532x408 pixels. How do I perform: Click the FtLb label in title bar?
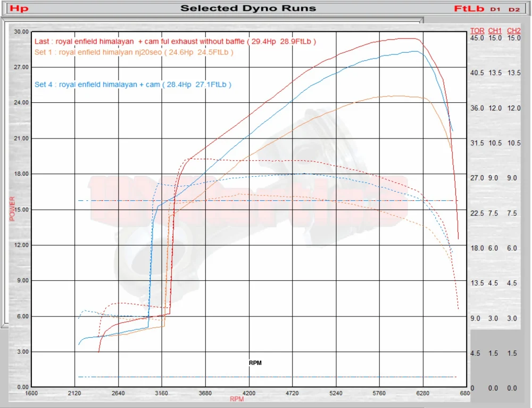469,9
